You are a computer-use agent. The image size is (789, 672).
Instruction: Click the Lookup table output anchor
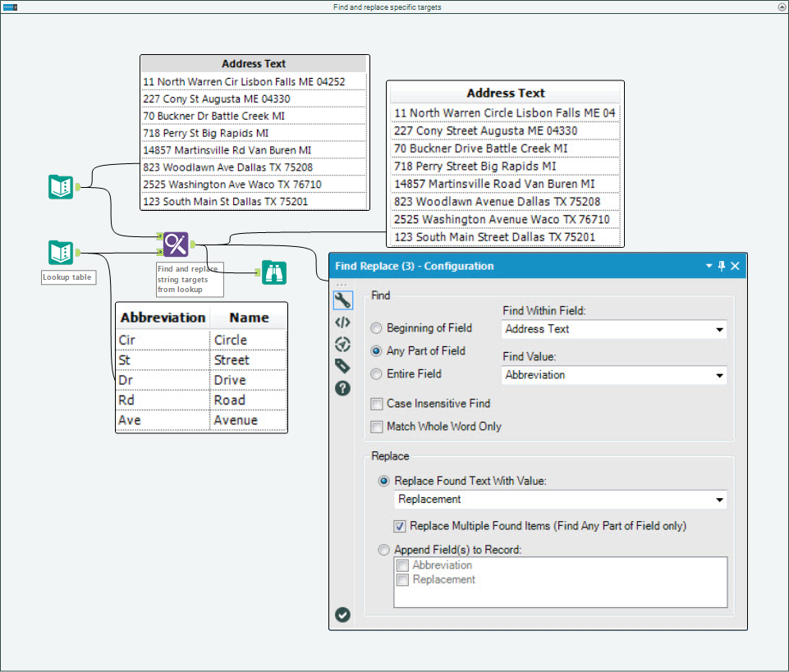click(x=78, y=253)
